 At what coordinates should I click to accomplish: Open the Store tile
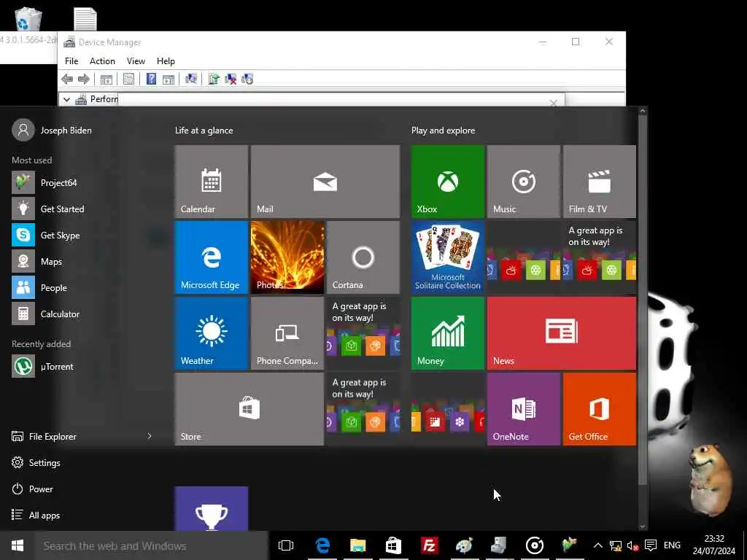point(249,409)
